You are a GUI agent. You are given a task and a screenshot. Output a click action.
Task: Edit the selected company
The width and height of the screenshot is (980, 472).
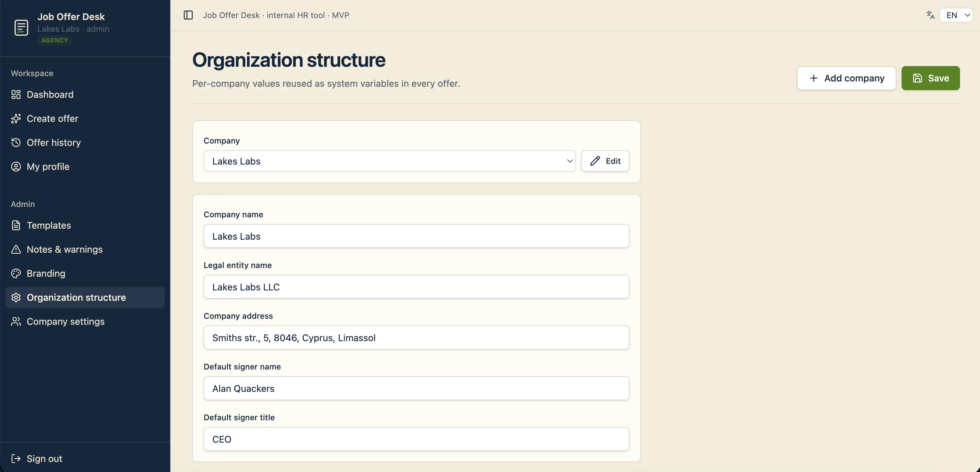point(605,161)
